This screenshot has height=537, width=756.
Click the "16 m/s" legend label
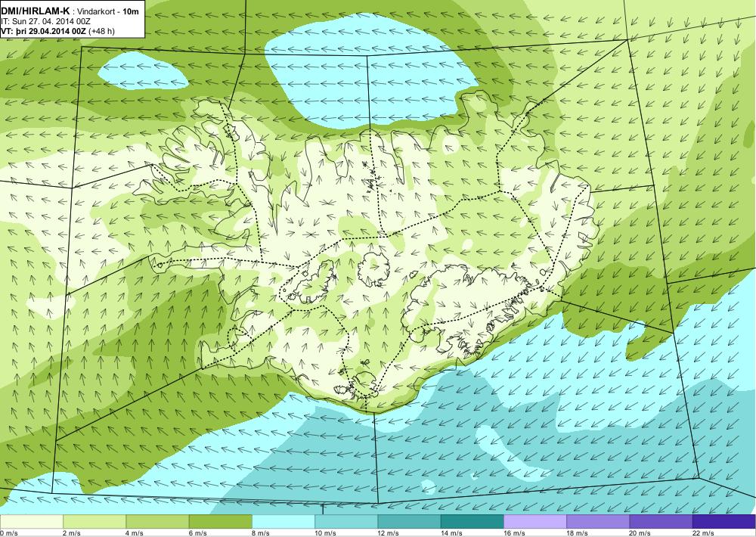pos(514,533)
